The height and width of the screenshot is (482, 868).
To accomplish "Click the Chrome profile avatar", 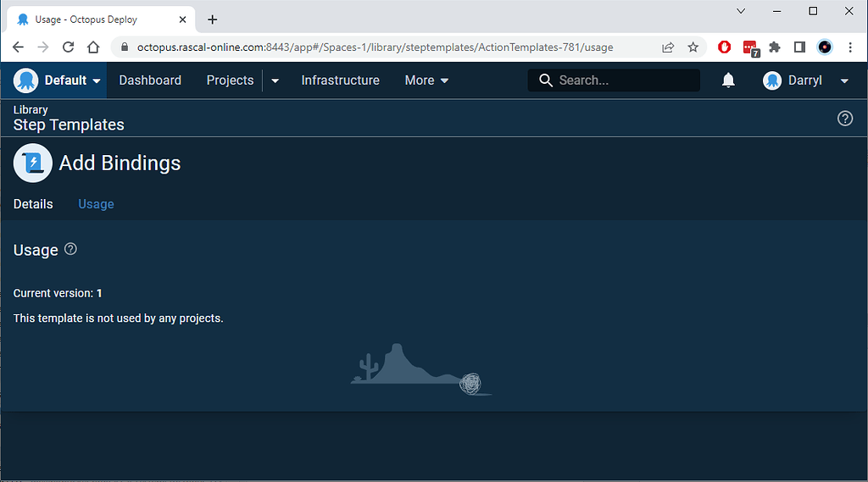I will pos(824,47).
